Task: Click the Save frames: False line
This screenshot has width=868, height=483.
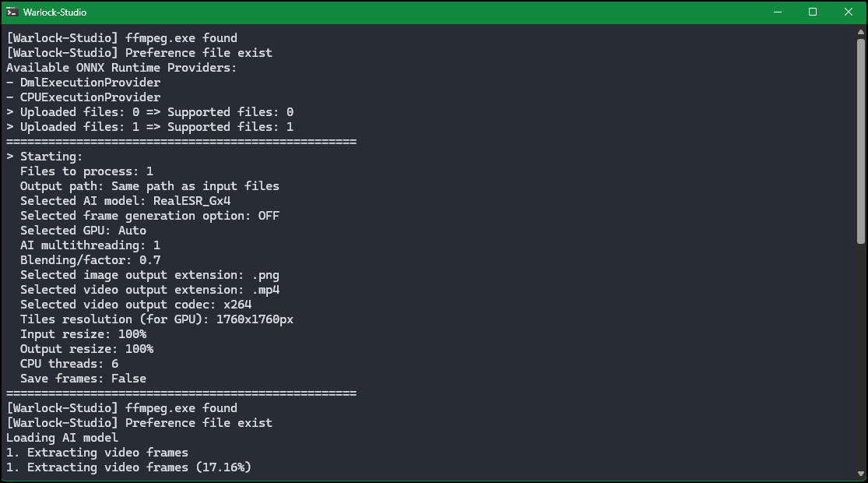Action: pyautogui.click(x=83, y=379)
